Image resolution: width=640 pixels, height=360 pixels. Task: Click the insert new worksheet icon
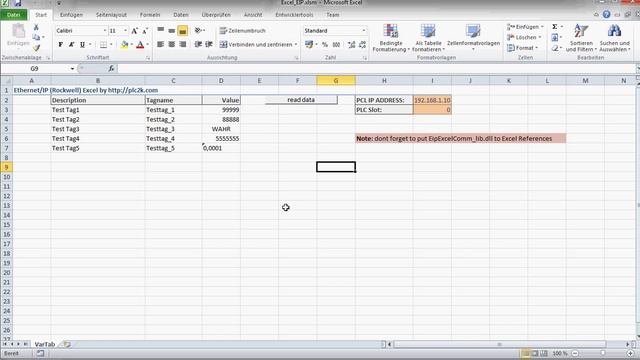[x=67, y=344]
